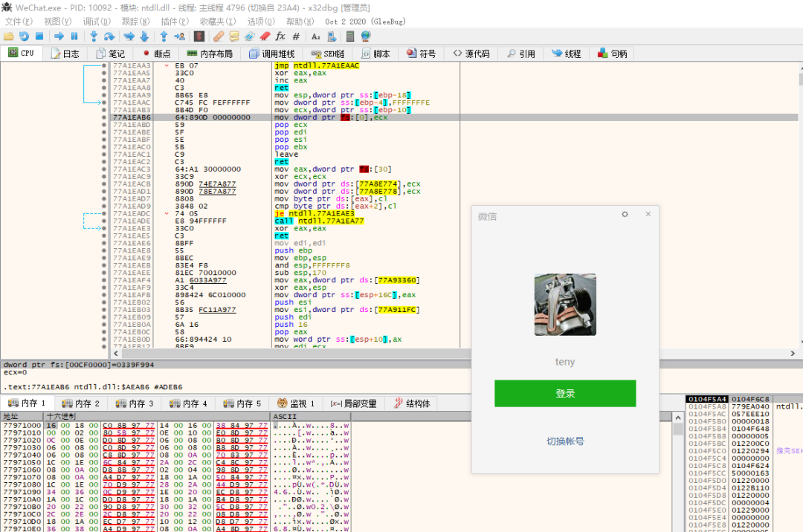Switch to the 脚本 script tab
The width and height of the screenshot is (803, 532).
click(x=376, y=53)
